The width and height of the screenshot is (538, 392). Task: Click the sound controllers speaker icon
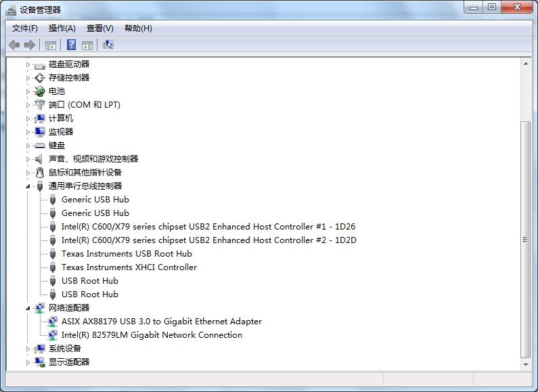[40, 159]
